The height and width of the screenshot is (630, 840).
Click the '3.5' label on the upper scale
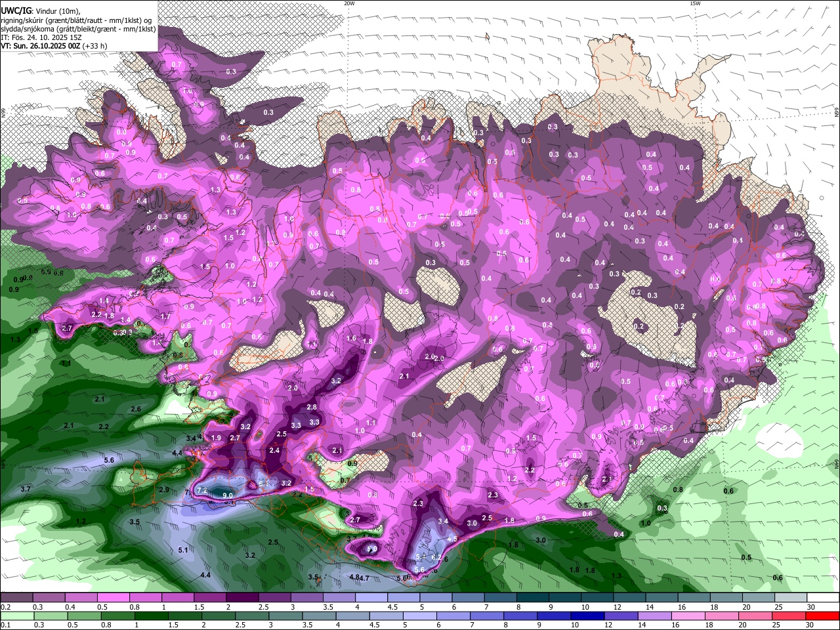328,607
